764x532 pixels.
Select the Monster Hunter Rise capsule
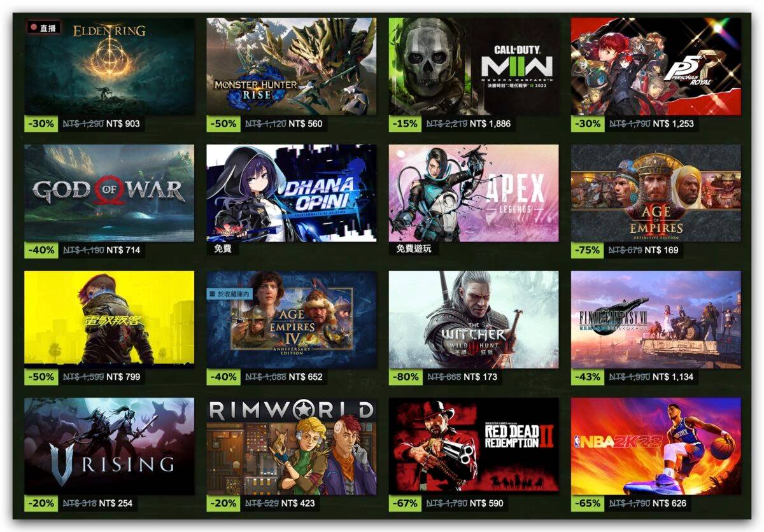click(291, 66)
